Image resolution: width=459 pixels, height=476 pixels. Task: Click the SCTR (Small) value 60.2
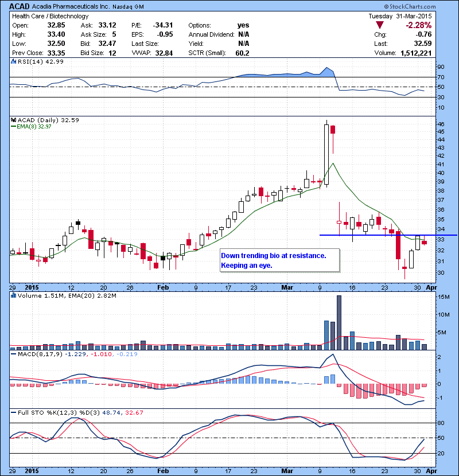(x=242, y=53)
